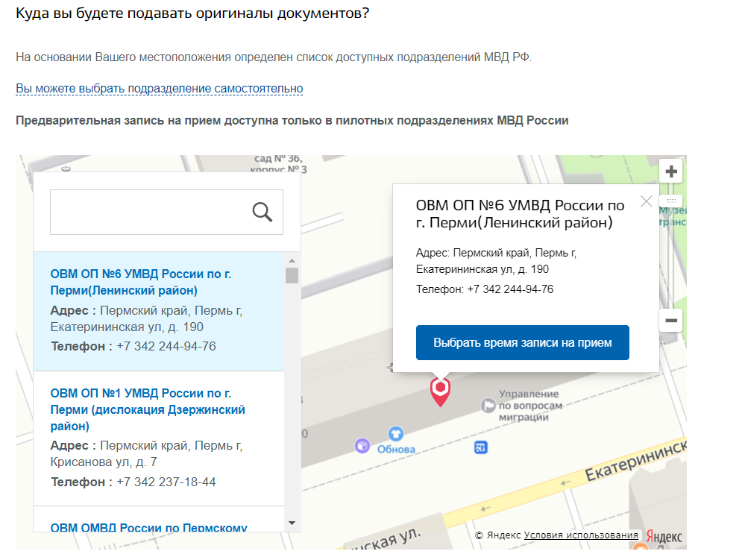The width and height of the screenshot is (745, 560).
Task: Select ОВМ ОП №6 Ленинский район in list
Action: [x=141, y=282]
